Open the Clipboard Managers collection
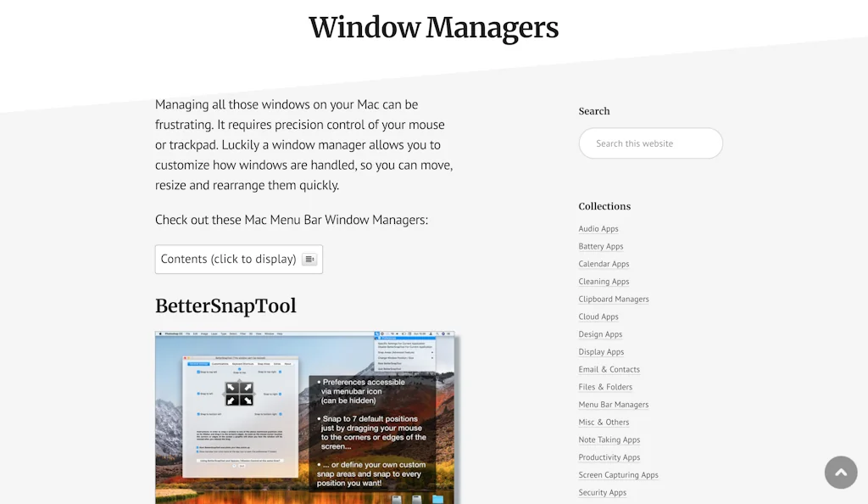The width and height of the screenshot is (868, 504). pyautogui.click(x=614, y=299)
